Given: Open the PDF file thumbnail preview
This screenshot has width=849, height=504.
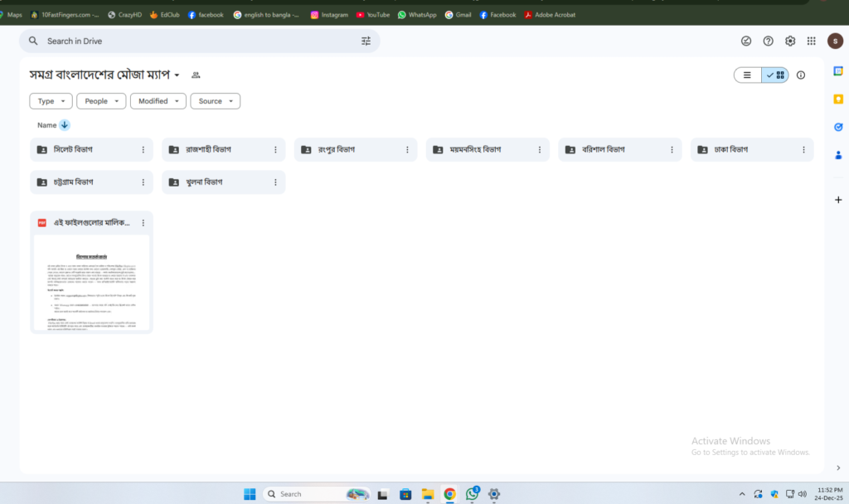Looking at the screenshot, I should point(91,282).
